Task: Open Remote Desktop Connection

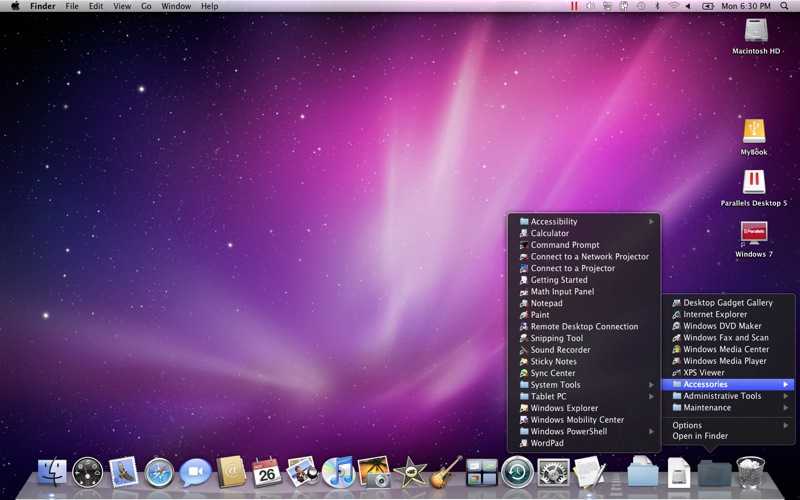Action: 584,327
